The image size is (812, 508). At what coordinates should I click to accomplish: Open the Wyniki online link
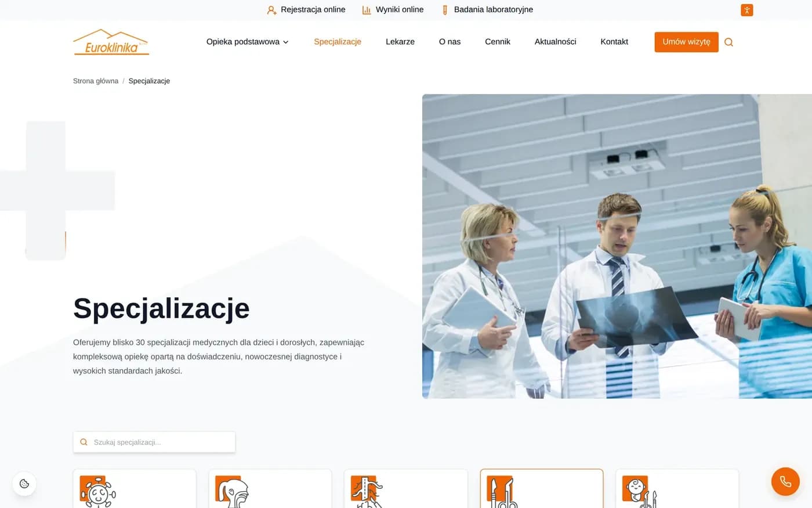(x=393, y=10)
